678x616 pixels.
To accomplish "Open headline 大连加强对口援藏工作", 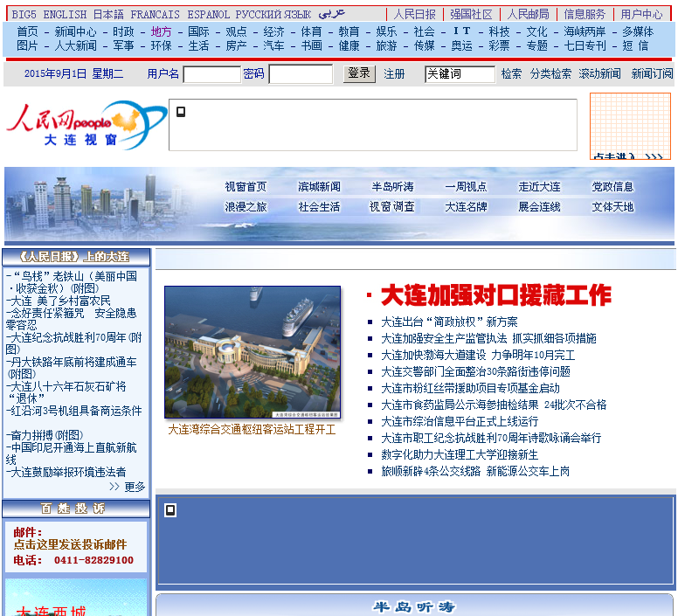I will pyautogui.click(x=496, y=295).
